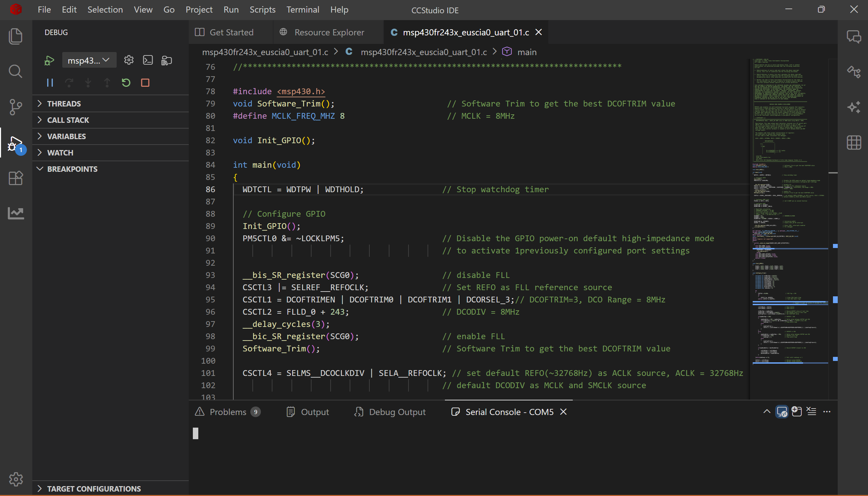This screenshot has width=868, height=496.
Task: Expand the VARIABLES section
Action: (x=110, y=136)
